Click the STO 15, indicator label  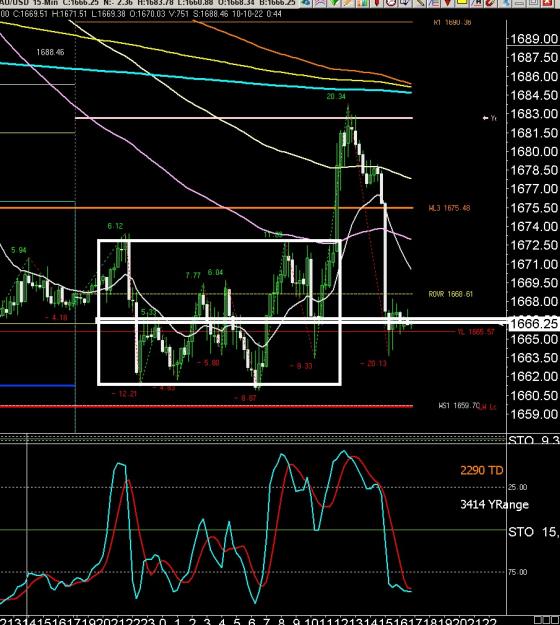[533, 532]
